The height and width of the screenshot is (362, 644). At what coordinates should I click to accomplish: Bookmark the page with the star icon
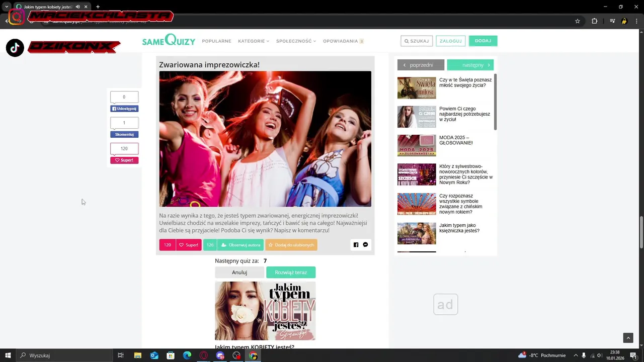578,21
